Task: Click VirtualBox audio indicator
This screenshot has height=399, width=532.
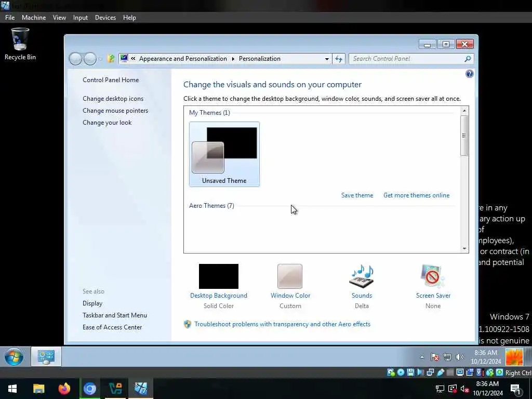Action: [x=420, y=373]
